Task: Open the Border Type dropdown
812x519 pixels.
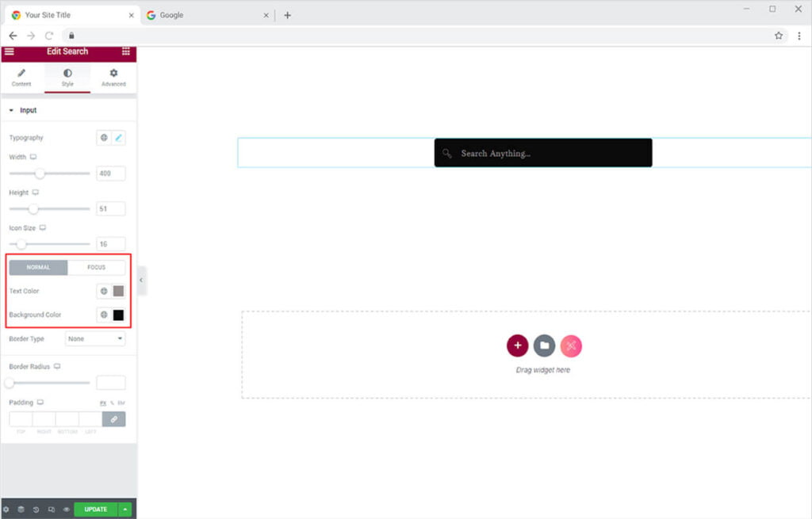Action: click(x=95, y=339)
